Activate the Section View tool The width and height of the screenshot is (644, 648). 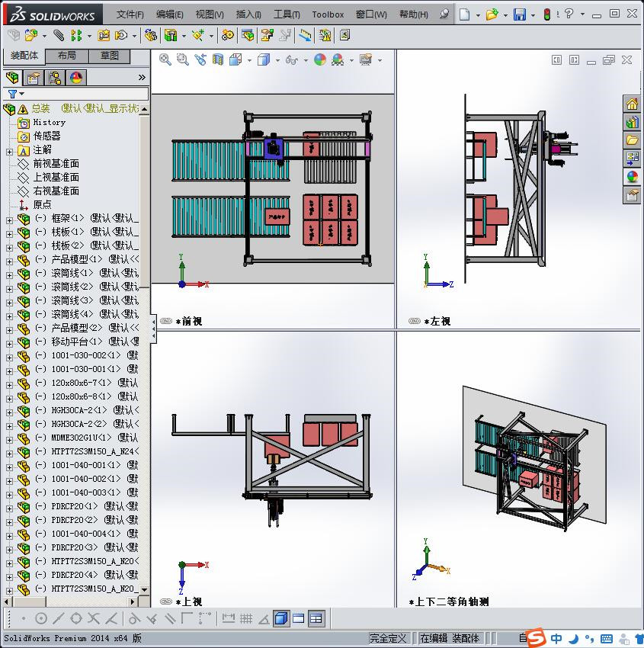[218, 60]
